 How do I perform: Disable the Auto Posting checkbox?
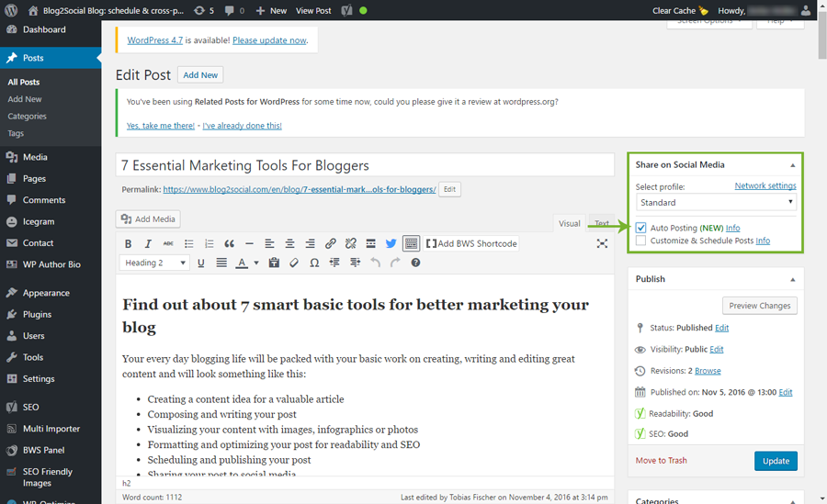(x=640, y=228)
